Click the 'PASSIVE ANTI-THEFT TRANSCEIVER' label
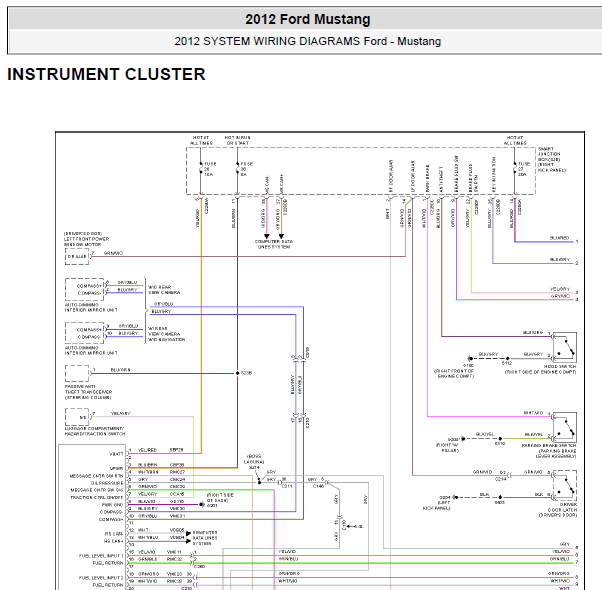 [88, 392]
